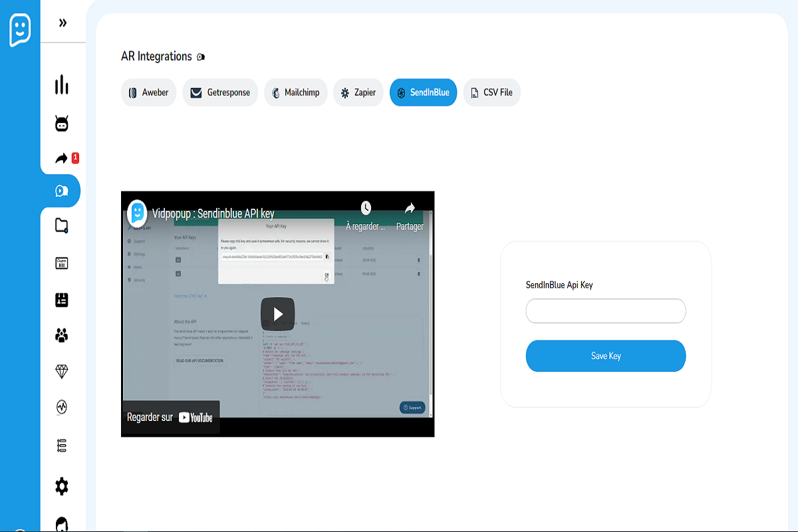Select the SendInBlue integration tab
Screen dimensions: 798x532
(423, 92)
